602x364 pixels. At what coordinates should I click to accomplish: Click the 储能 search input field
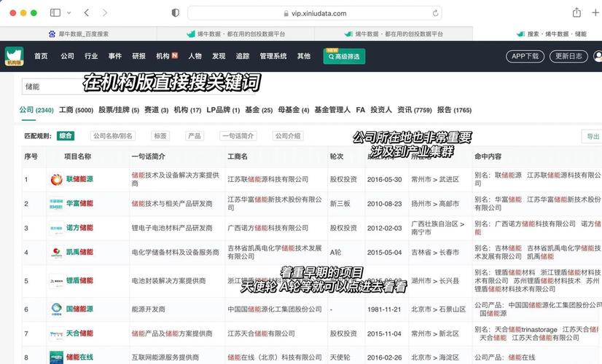pyautogui.click(x=138, y=87)
